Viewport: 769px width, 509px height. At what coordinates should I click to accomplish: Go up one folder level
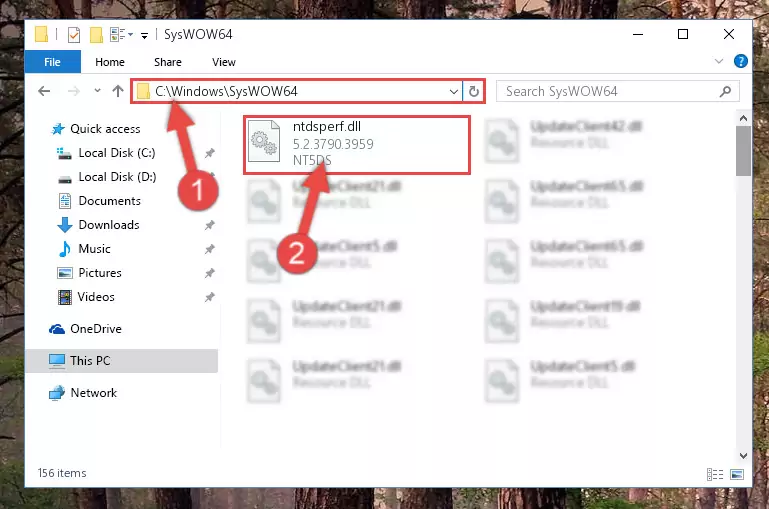[x=118, y=91]
